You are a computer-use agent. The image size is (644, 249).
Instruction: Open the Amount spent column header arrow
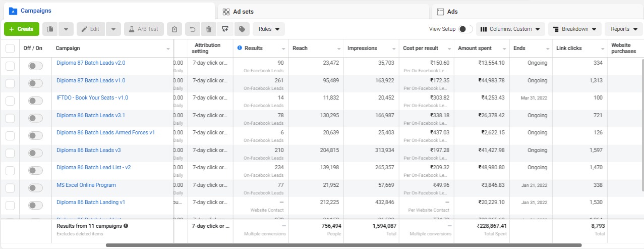click(x=503, y=49)
